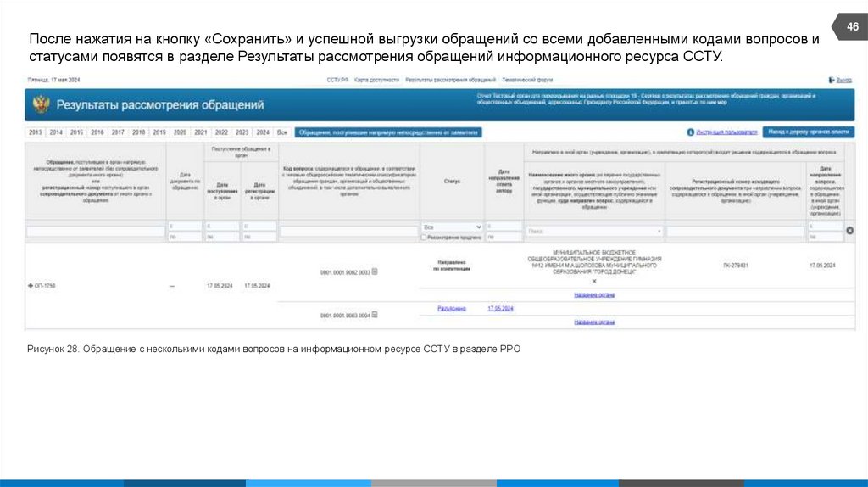The image size is (868, 487).
Task: Select the 2021 year tab
Action: [200, 132]
